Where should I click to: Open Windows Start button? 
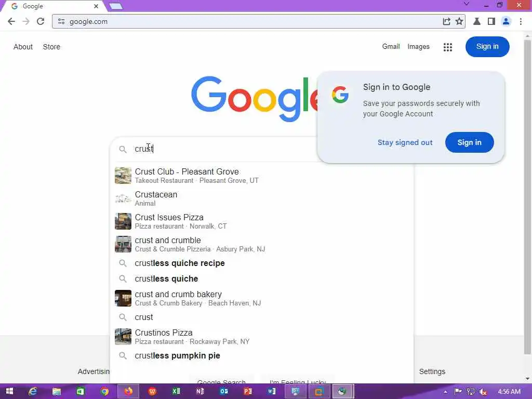point(9,391)
